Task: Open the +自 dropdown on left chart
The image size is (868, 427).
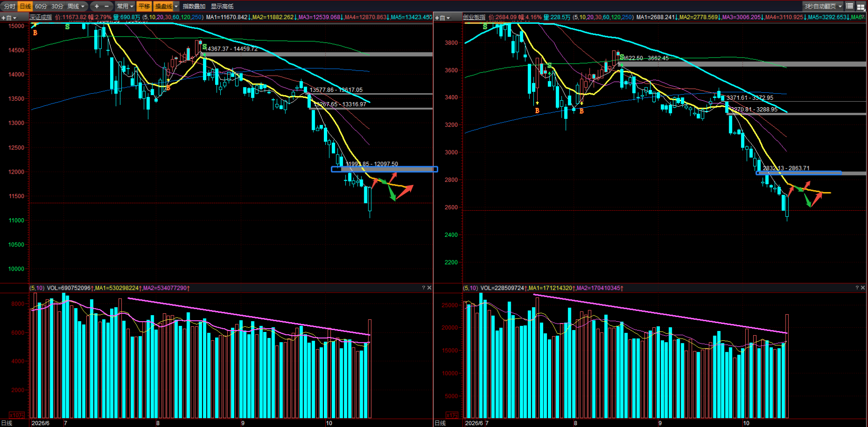Action: [x=9, y=18]
